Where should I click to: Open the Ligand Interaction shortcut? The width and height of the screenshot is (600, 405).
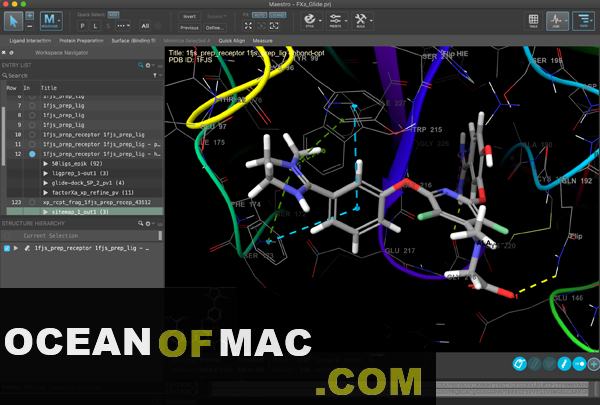click(30, 41)
